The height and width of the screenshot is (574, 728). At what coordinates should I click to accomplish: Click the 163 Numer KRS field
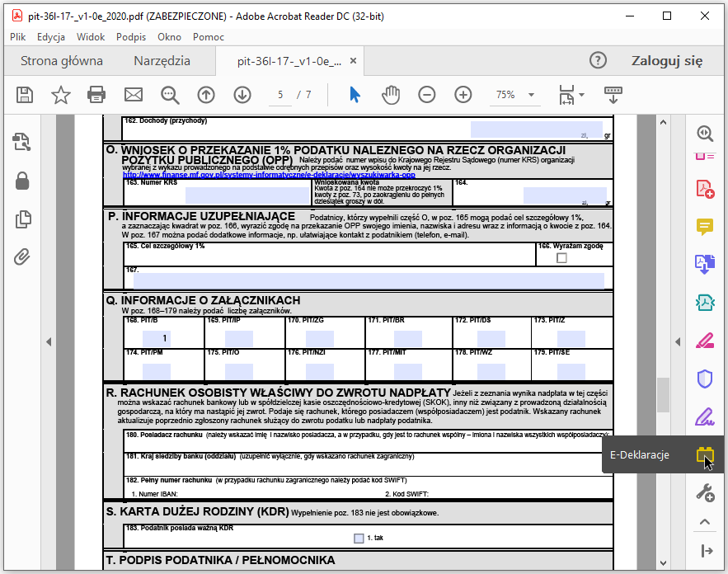tap(247, 195)
